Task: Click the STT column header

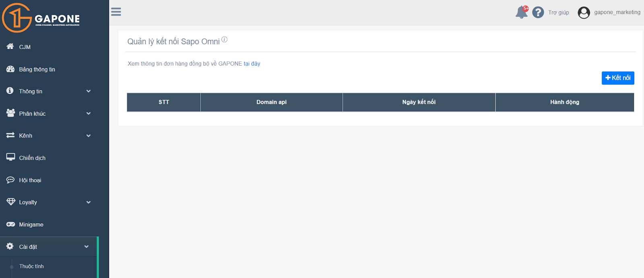Action: click(164, 102)
